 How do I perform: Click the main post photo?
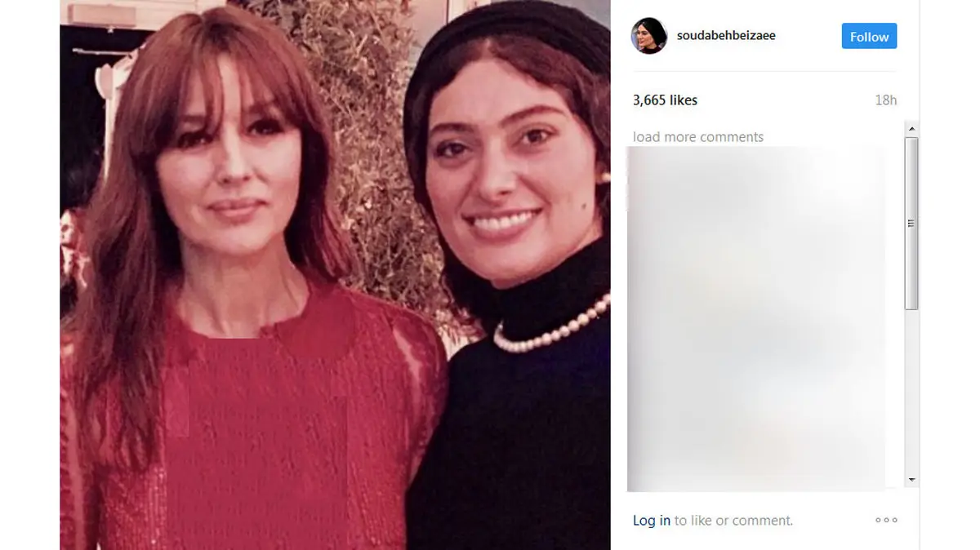pyautogui.click(x=335, y=275)
